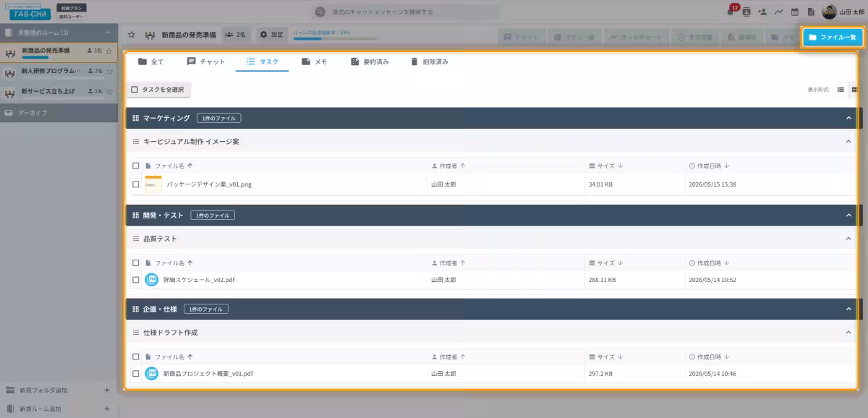This screenshot has height=418, width=868.
Task: Switch to the チャット tab
Action: click(206, 61)
